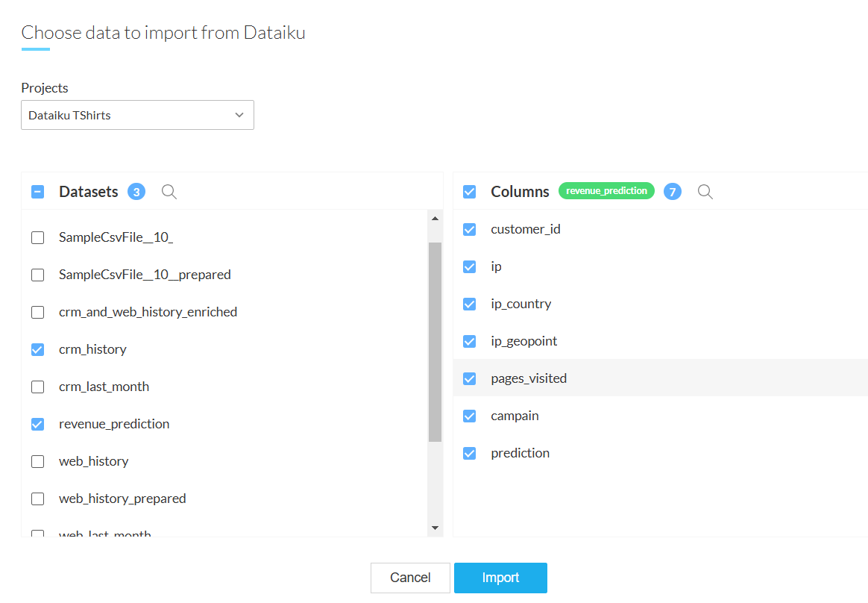Screen dimensions: 868x603
Task: Uncheck the revenue_prediction dataset checkbox
Action: (37, 424)
